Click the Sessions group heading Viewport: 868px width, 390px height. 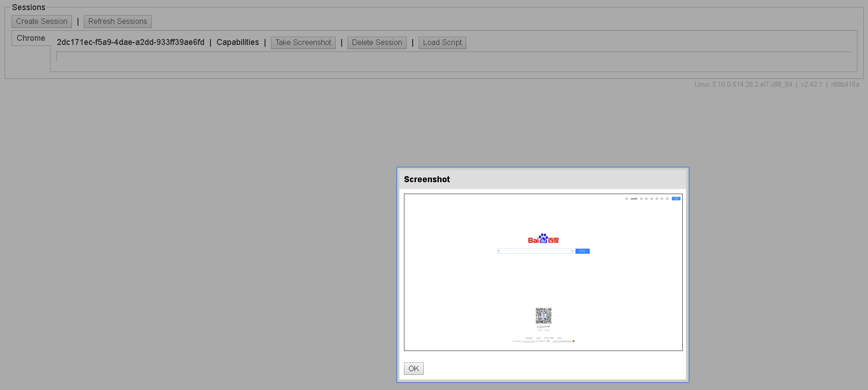point(28,7)
